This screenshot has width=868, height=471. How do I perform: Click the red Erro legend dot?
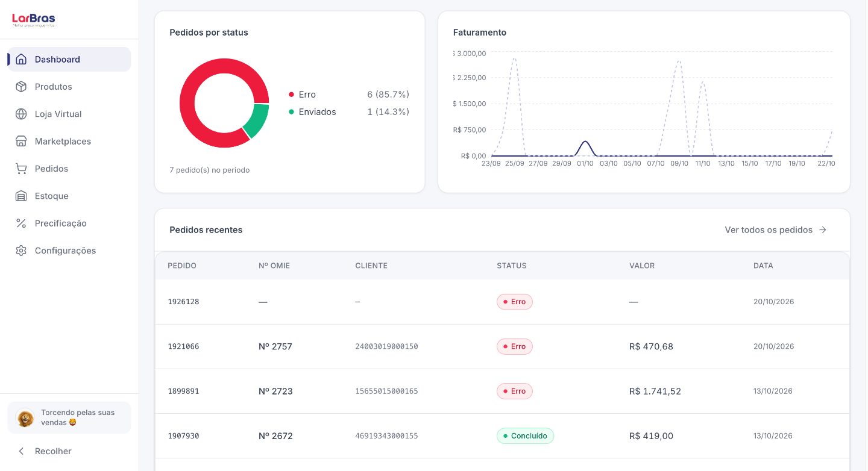point(291,95)
